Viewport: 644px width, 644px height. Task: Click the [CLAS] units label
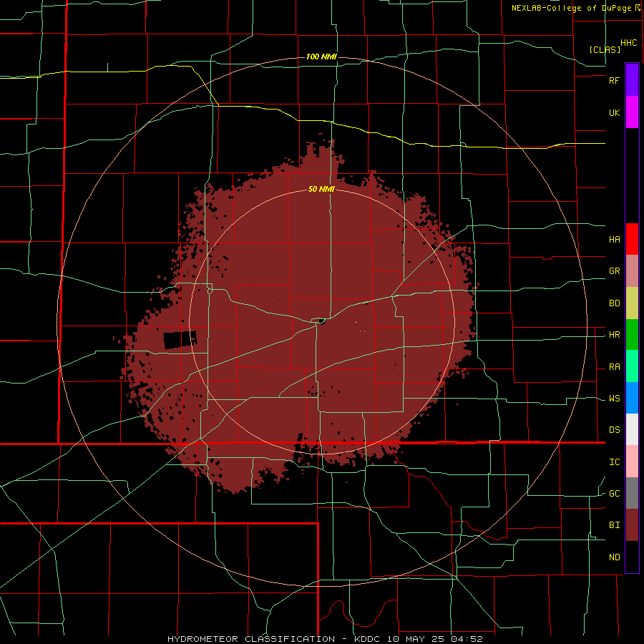(605, 49)
